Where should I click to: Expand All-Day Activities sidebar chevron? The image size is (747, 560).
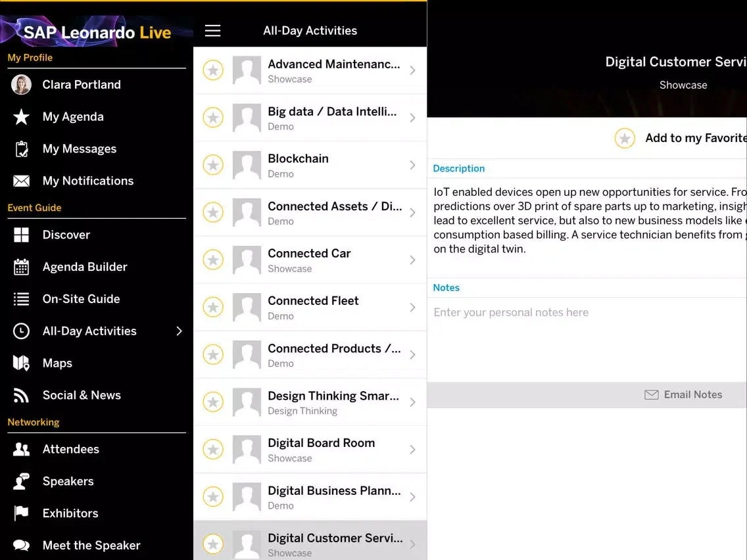pos(179,331)
